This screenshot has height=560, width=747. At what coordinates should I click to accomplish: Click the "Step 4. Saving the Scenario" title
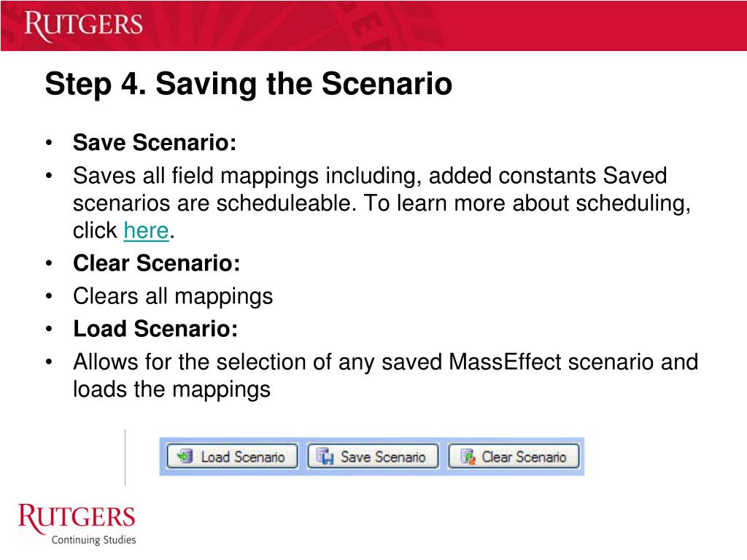tap(249, 84)
